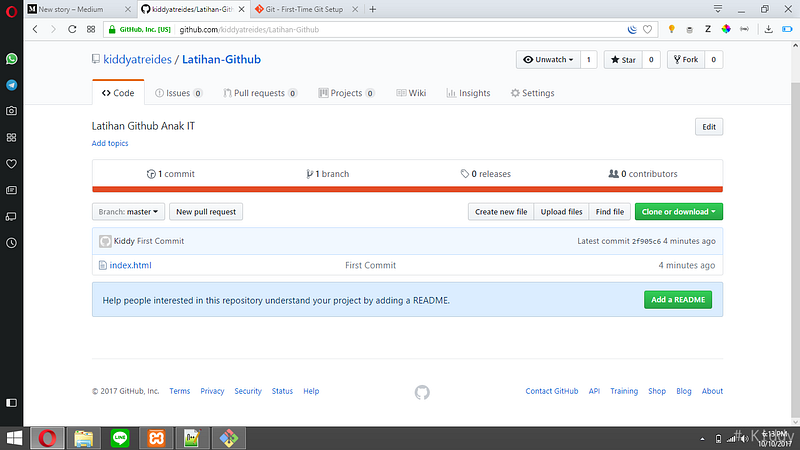The width and height of the screenshot is (800, 450).
Task: Open Windows Start menu
Action: coord(14,438)
